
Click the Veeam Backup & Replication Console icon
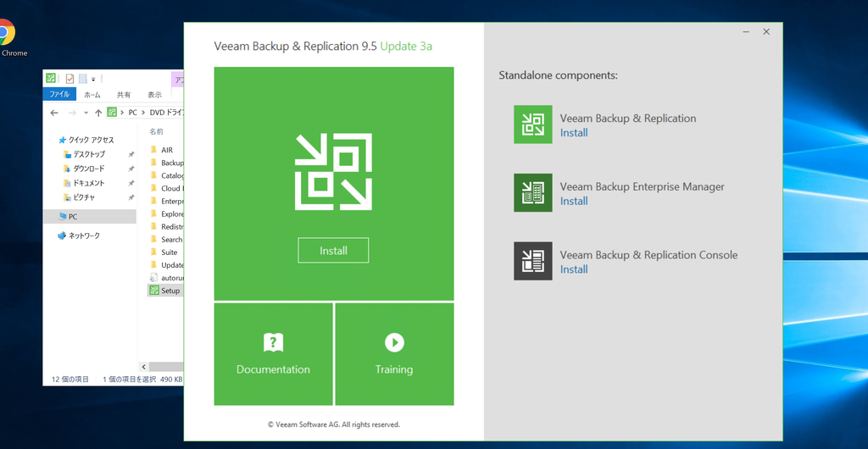(532, 260)
